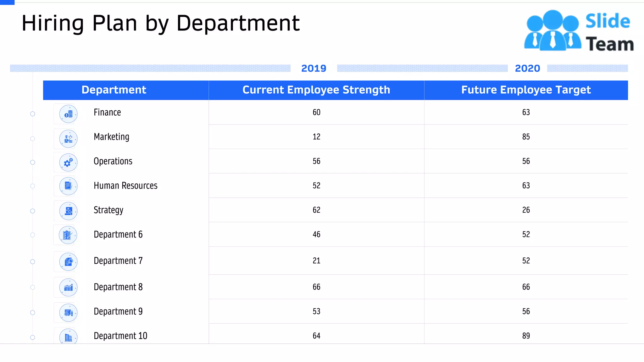Viewport: 644px width, 362px height.
Task: Click the 2019 year label
Action: point(314,68)
